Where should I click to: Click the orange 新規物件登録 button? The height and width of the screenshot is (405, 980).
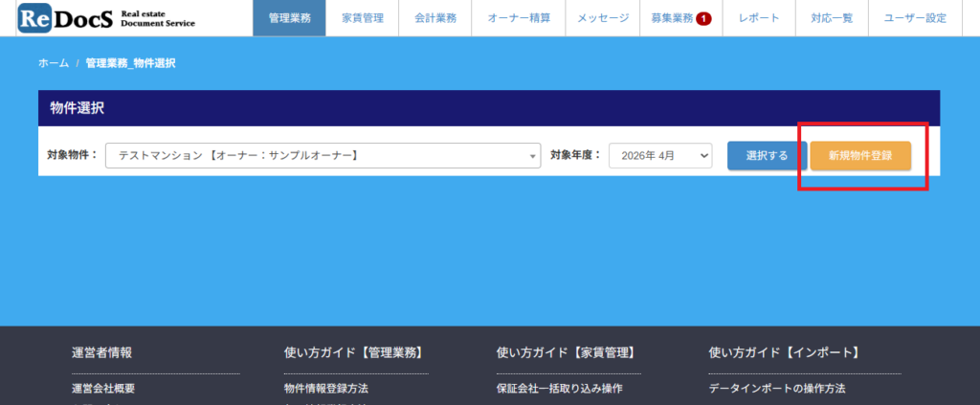click(x=860, y=156)
